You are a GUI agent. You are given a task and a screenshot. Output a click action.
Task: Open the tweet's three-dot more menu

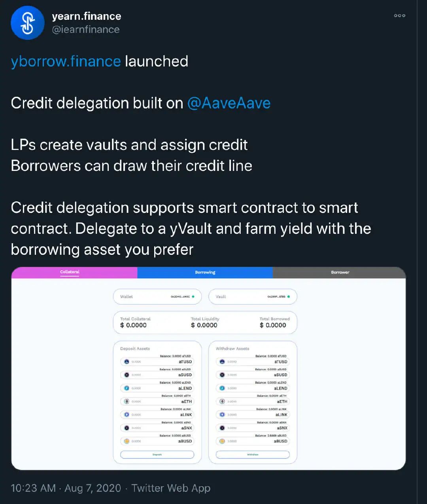point(399,16)
